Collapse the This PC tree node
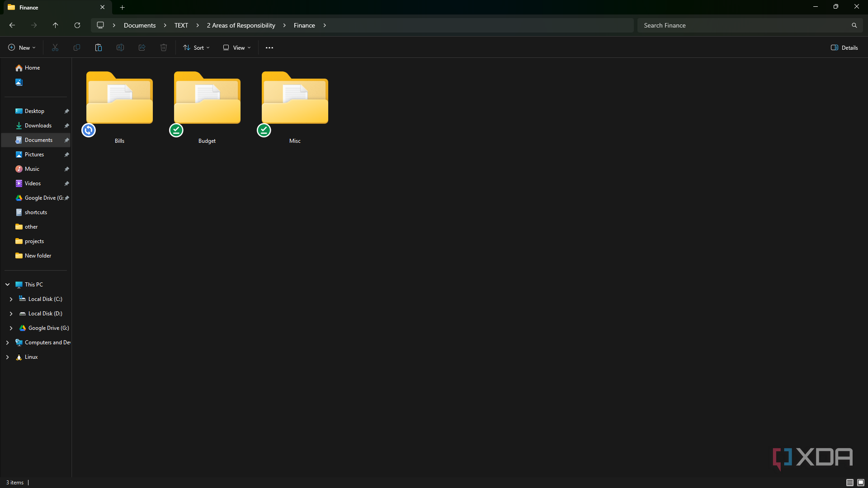Screen dimensions: 868x488 click(8, 285)
